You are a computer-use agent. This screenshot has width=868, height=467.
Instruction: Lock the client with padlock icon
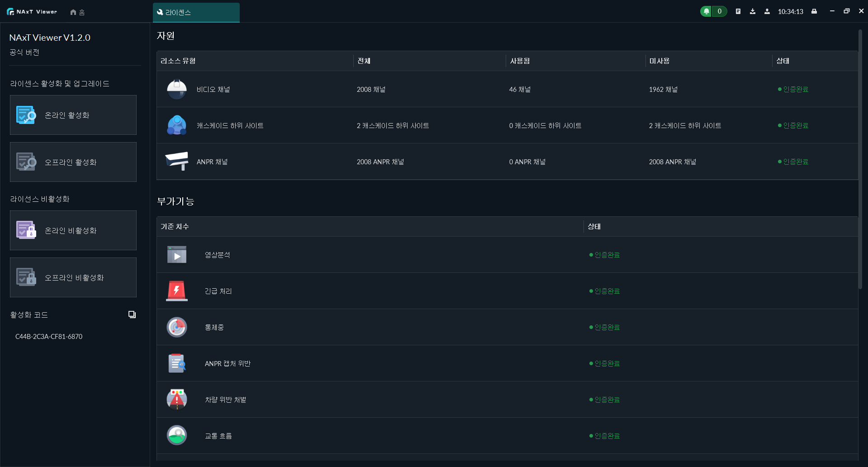click(814, 12)
